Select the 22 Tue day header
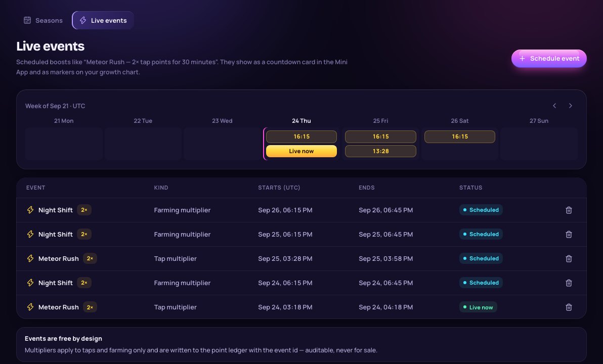This screenshot has height=364, width=603. pos(143,121)
